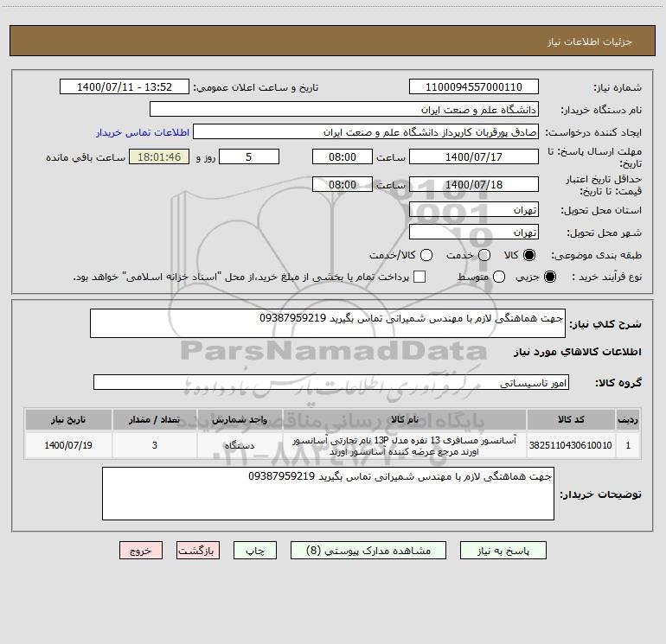Click the 'بازگشت' back button
The width and height of the screenshot is (666, 644).
click(x=198, y=551)
